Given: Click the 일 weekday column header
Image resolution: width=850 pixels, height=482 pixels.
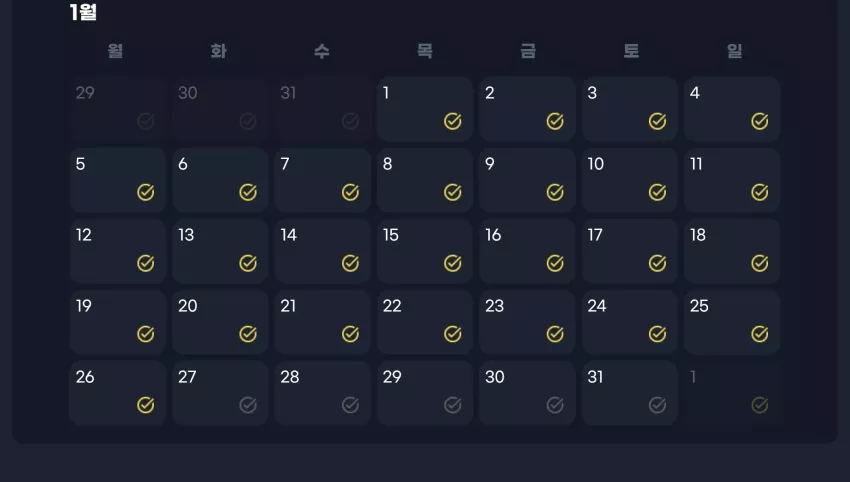Looking at the screenshot, I should [x=734, y=51].
